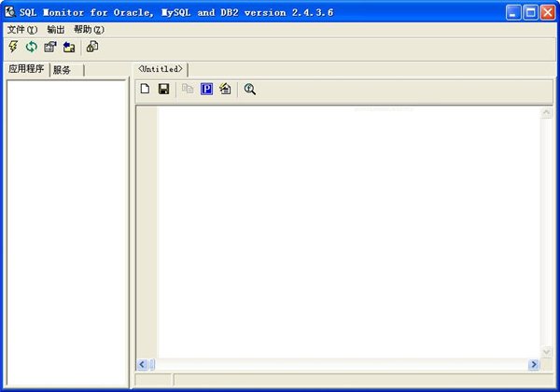The height and width of the screenshot is (392, 560).
Task: Click the house with lightning icon
Action: [x=225, y=89]
